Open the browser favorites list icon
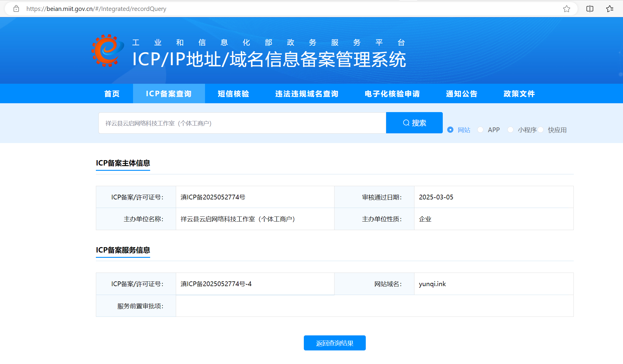623x364 pixels. pos(610,9)
